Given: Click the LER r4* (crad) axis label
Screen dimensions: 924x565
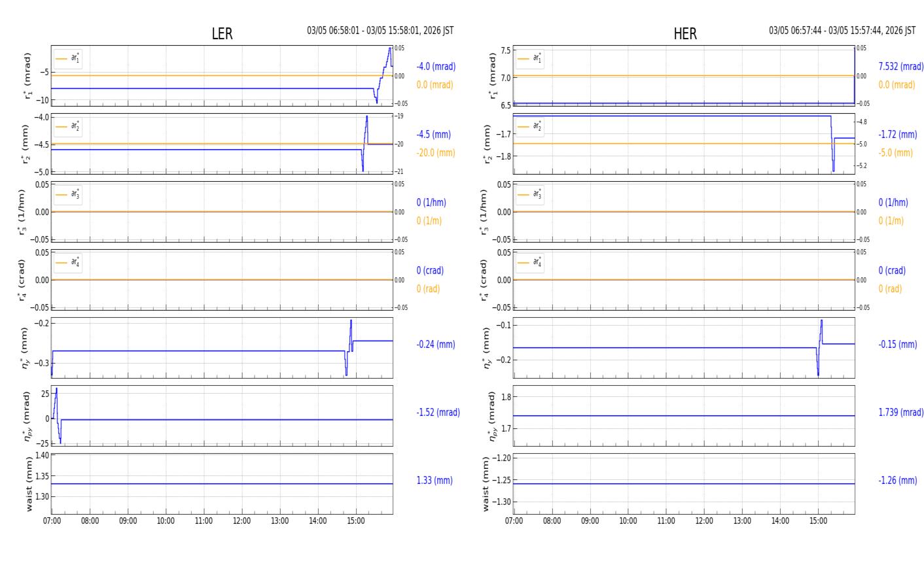Looking at the screenshot, I should [23, 280].
